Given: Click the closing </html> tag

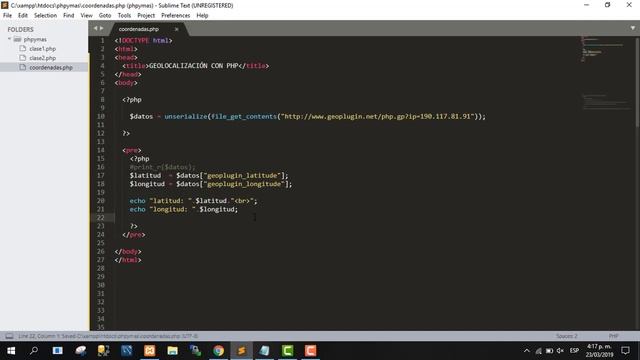Looking at the screenshot, I should (128, 260).
